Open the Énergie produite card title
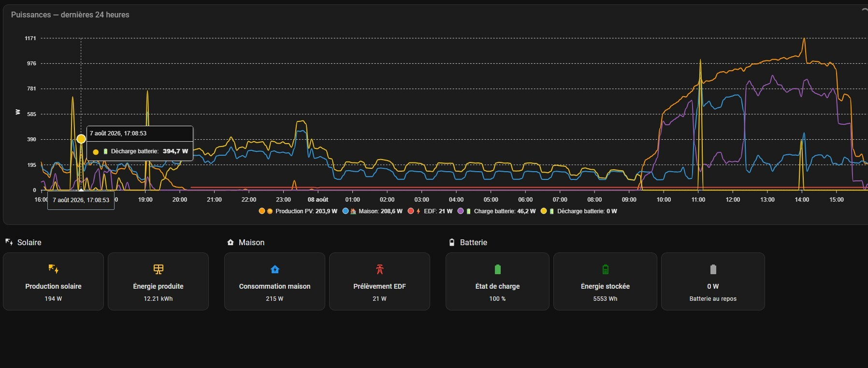This screenshot has width=868, height=368. 158,286
